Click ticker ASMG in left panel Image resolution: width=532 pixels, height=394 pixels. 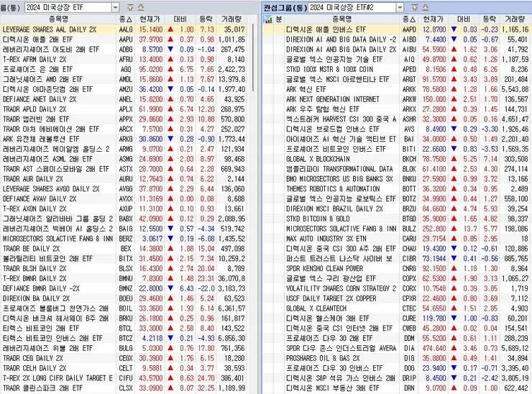coord(126,159)
